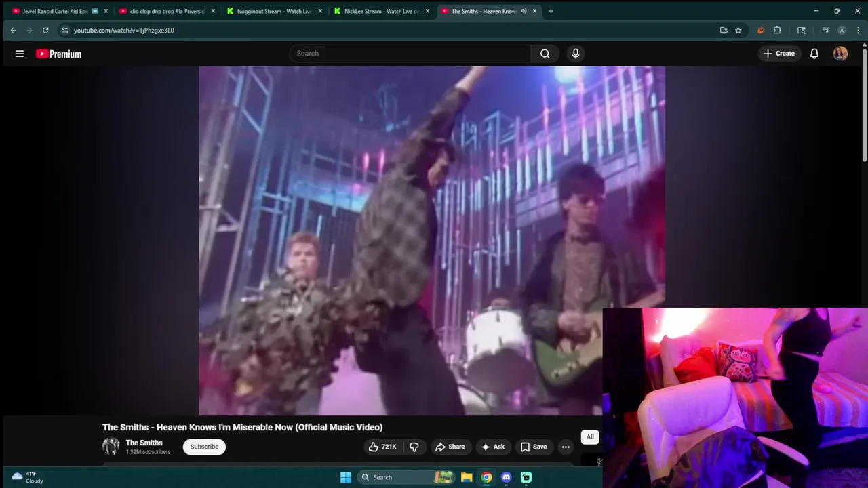Click the page vertical scrollbar
The width and height of the screenshot is (868, 488).
(x=865, y=105)
